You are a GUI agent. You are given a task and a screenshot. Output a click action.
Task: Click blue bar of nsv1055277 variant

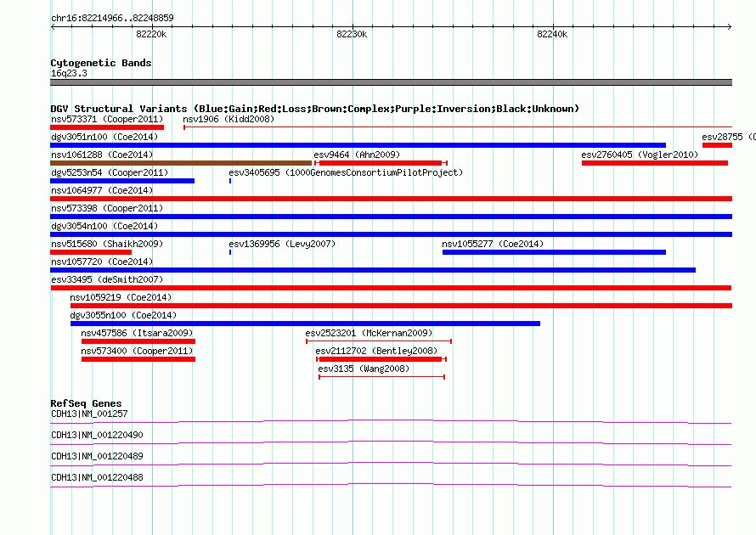pyautogui.click(x=554, y=252)
